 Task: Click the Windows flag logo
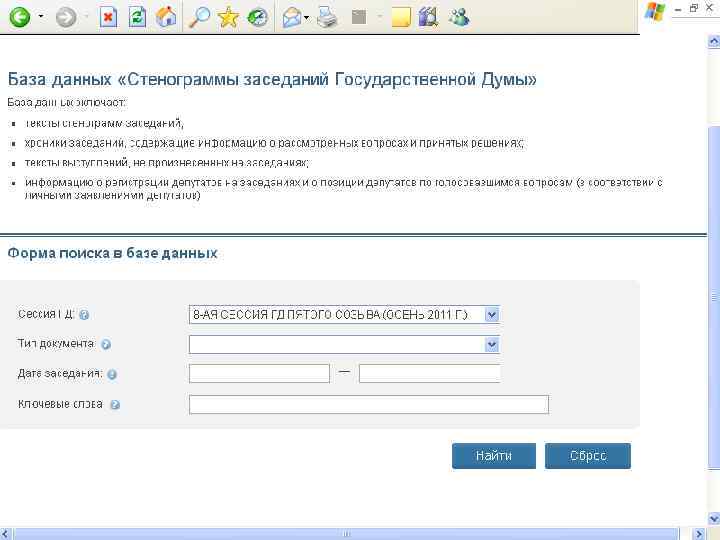point(655,11)
